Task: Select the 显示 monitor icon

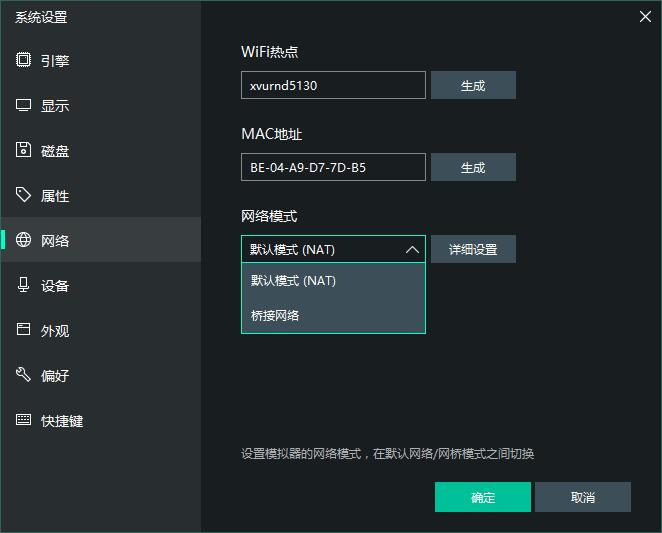Action: click(24, 105)
